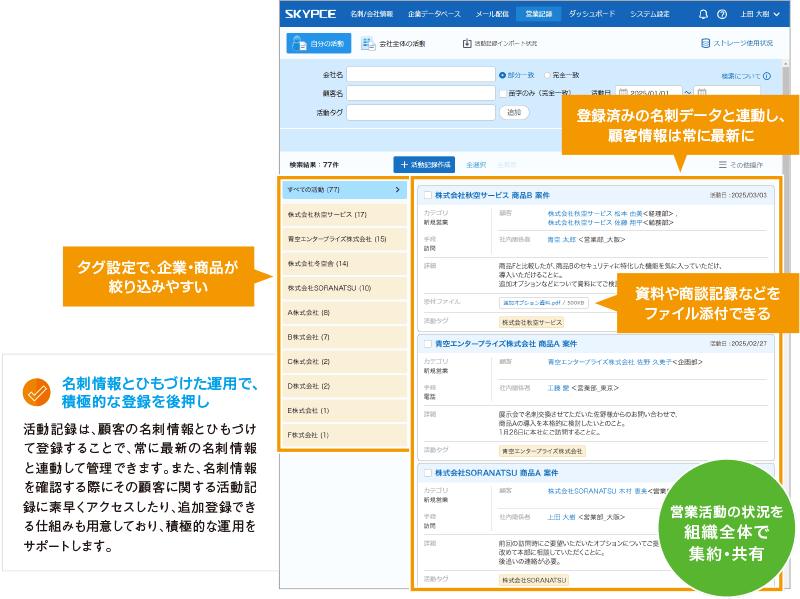Screen dimensions: 800x599
Task: Check the 株式会社秋空サービス 商品B 案件 checkbox
Action: [428, 195]
